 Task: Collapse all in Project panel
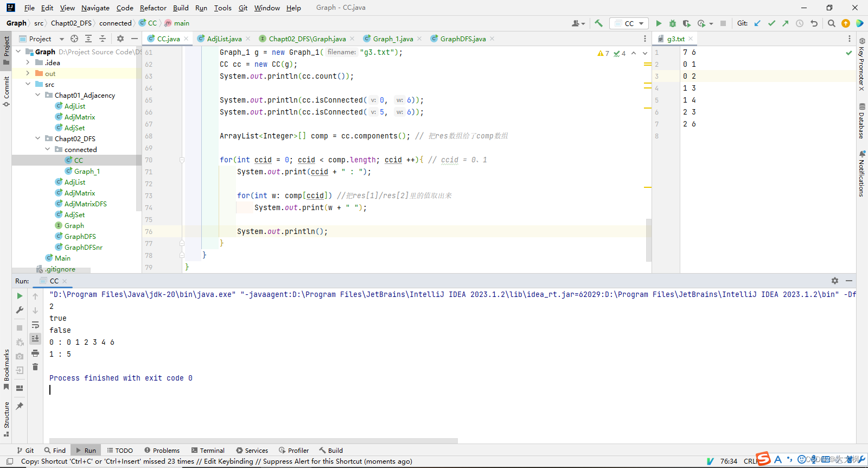103,39
